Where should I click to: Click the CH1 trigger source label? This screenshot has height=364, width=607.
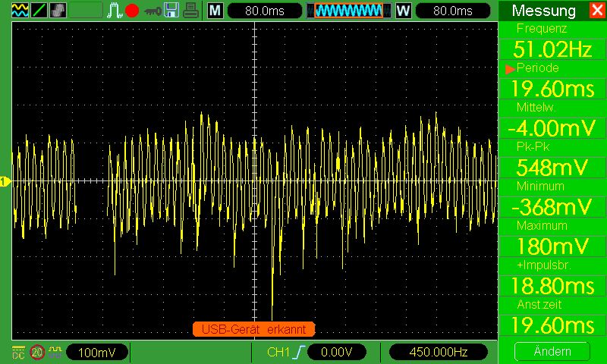278,352
